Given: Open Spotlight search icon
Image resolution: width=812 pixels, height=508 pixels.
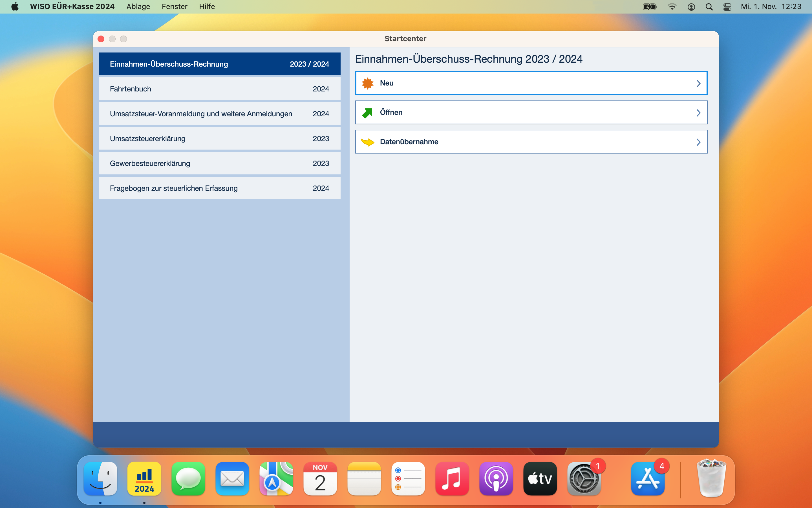Looking at the screenshot, I should pyautogui.click(x=709, y=7).
